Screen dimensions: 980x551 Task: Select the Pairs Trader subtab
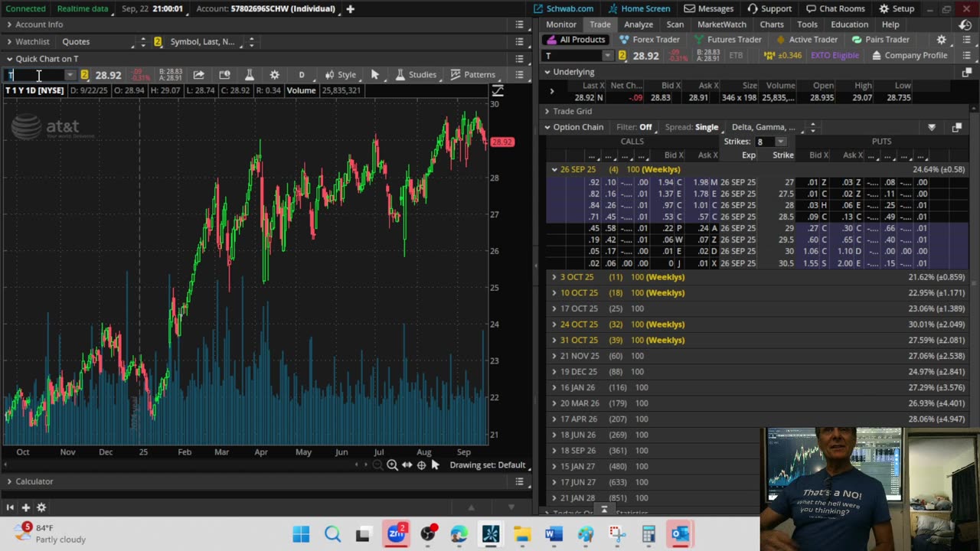(880, 40)
